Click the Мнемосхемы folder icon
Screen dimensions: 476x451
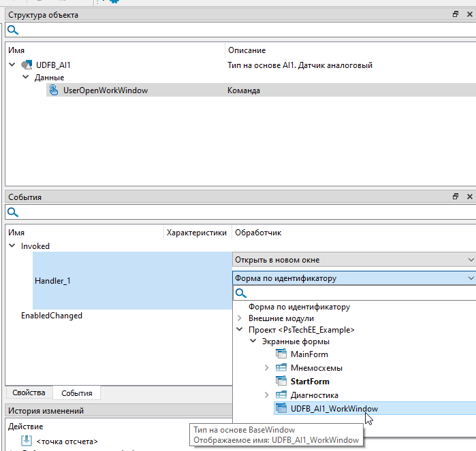[281, 368]
